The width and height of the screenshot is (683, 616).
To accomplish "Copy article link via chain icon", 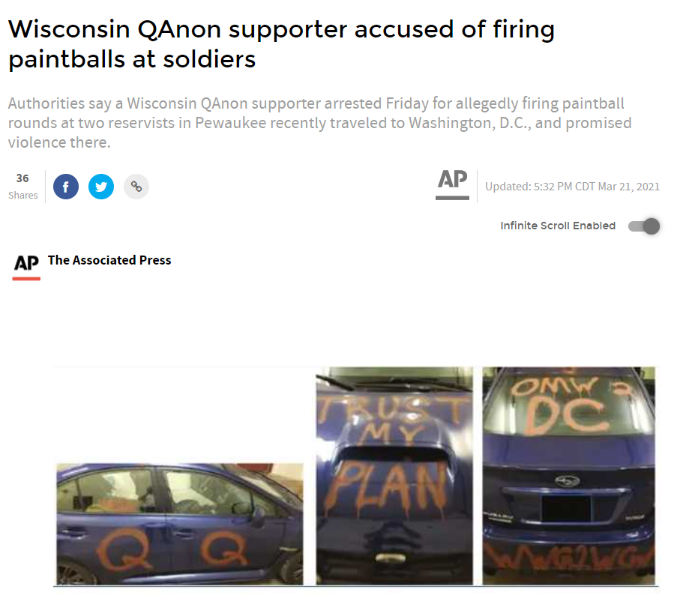I will (136, 187).
